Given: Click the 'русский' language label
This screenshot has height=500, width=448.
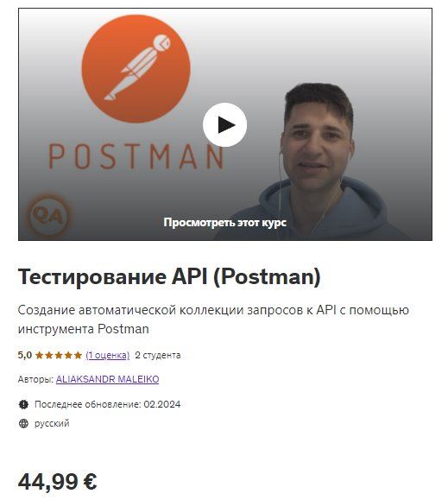Looking at the screenshot, I should point(52,423).
